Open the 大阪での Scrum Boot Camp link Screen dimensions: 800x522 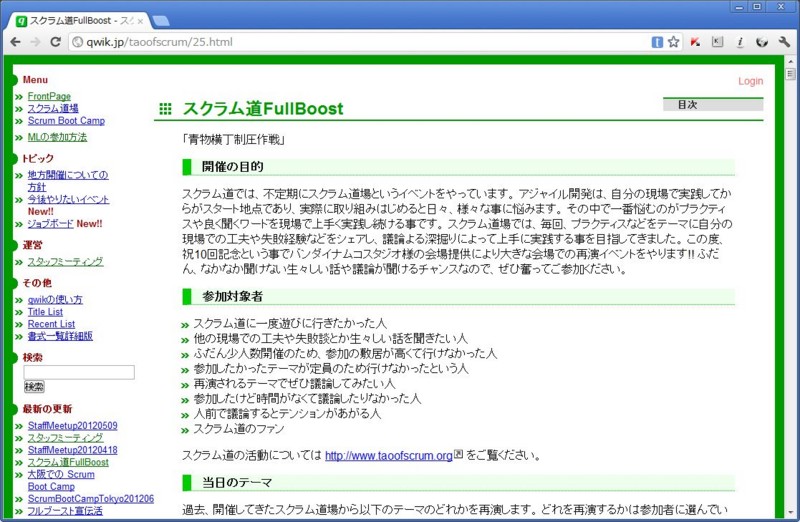click(61, 475)
